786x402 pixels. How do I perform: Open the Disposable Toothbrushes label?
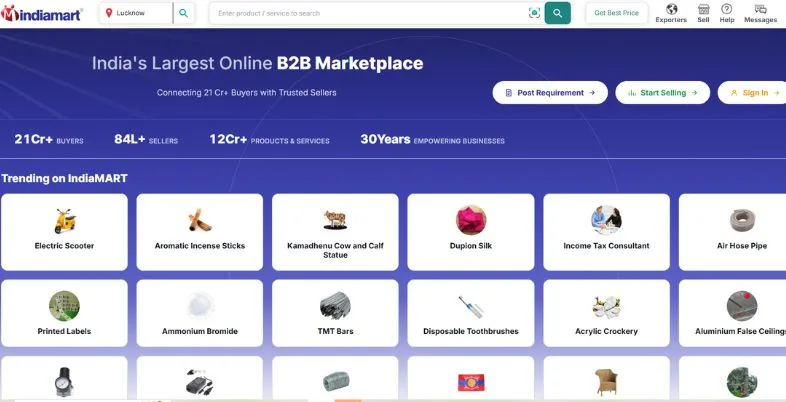pyautogui.click(x=471, y=331)
